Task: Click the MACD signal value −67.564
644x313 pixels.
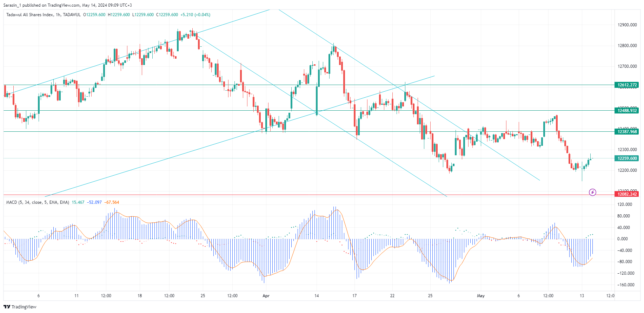Action: point(112,202)
